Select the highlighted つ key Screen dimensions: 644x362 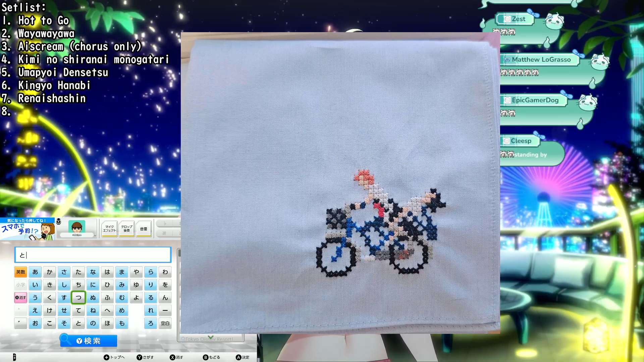(78, 298)
